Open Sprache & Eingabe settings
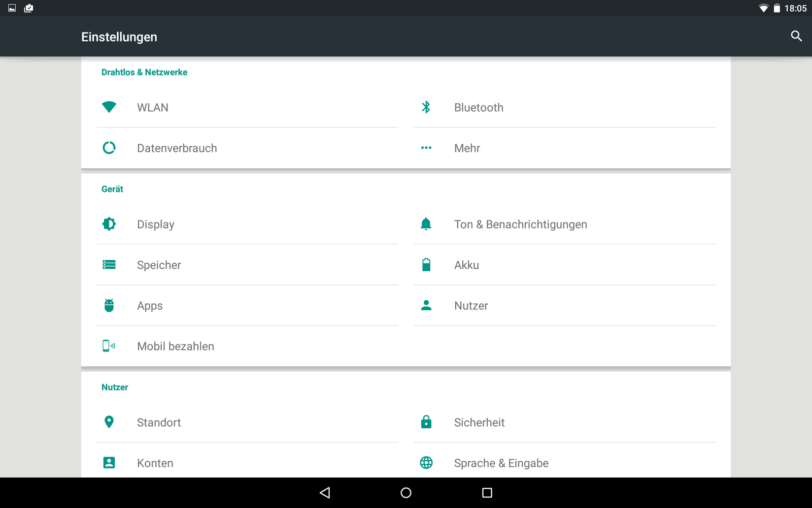Image resolution: width=812 pixels, height=508 pixels. (501, 463)
